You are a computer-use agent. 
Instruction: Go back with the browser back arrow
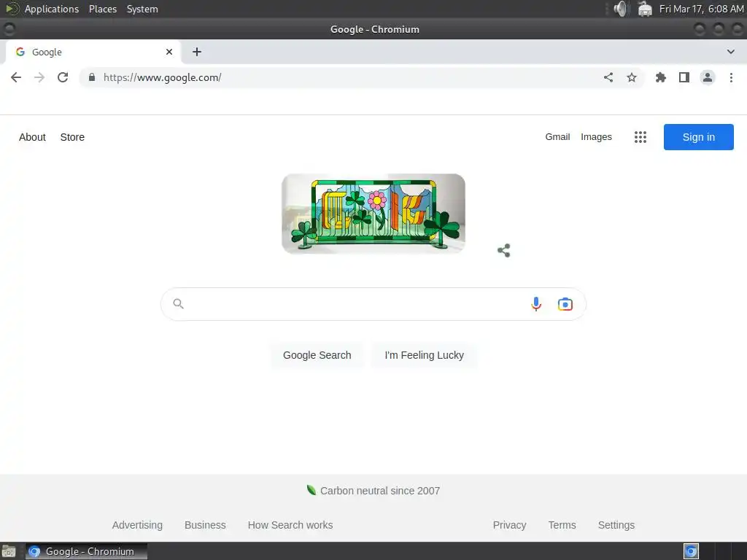16,77
